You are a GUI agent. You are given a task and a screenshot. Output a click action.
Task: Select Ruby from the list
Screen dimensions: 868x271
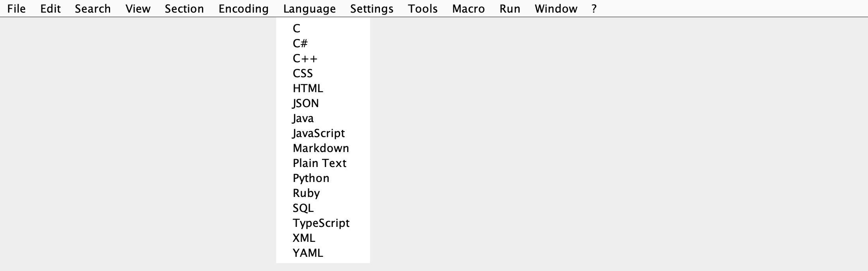[323, 193]
